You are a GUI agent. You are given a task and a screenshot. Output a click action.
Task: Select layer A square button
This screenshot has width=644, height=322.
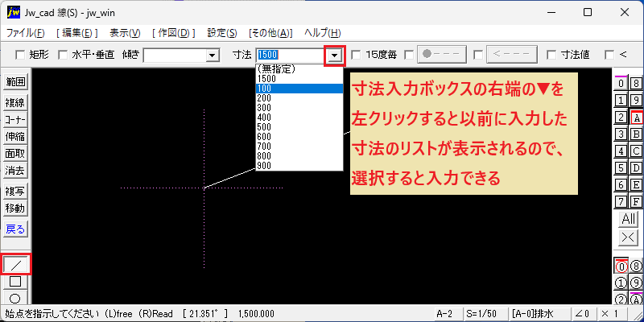tap(636, 118)
